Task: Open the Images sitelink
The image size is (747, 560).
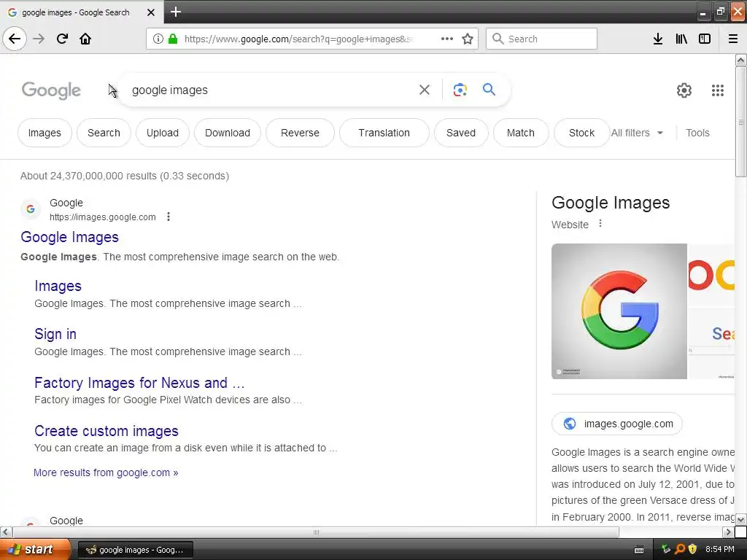Action: click(x=58, y=286)
